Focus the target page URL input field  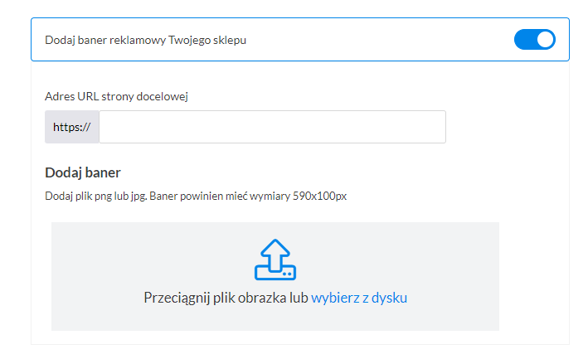tap(272, 127)
